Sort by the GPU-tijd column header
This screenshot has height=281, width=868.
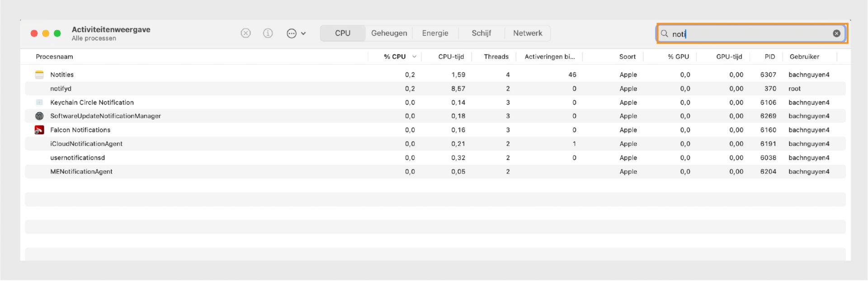(729, 56)
